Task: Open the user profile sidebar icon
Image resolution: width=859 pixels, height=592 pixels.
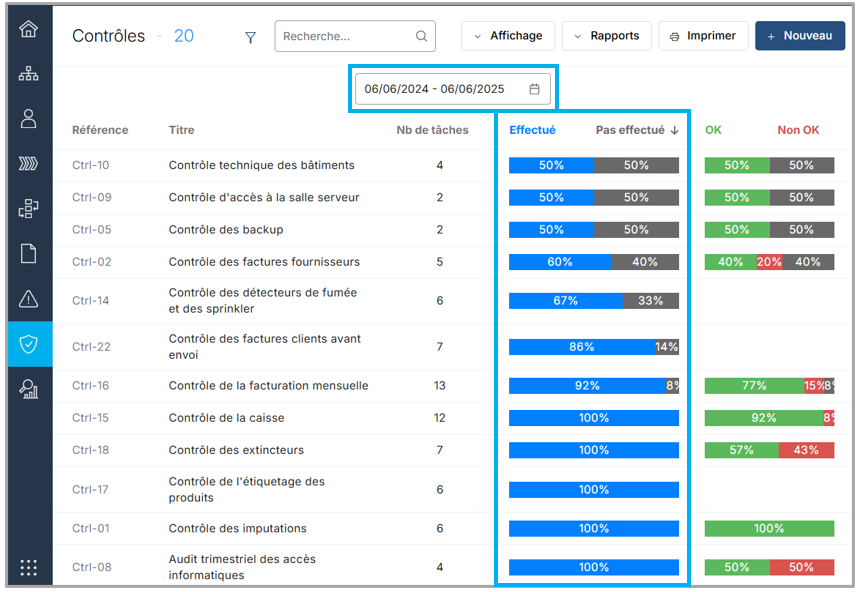Action: click(28, 119)
